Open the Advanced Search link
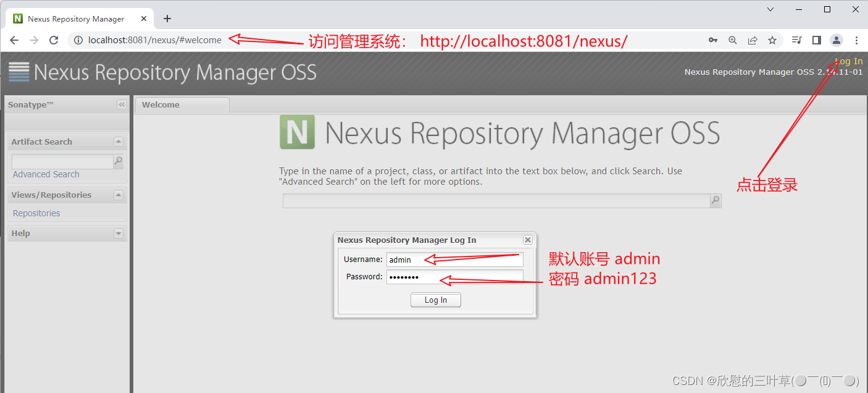868x393 pixels. (46, 174)
